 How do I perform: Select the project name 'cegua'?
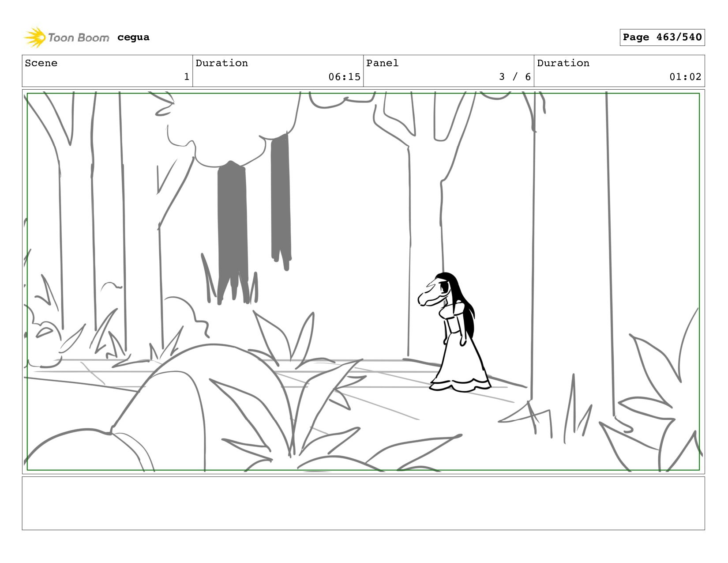point(133,38)
